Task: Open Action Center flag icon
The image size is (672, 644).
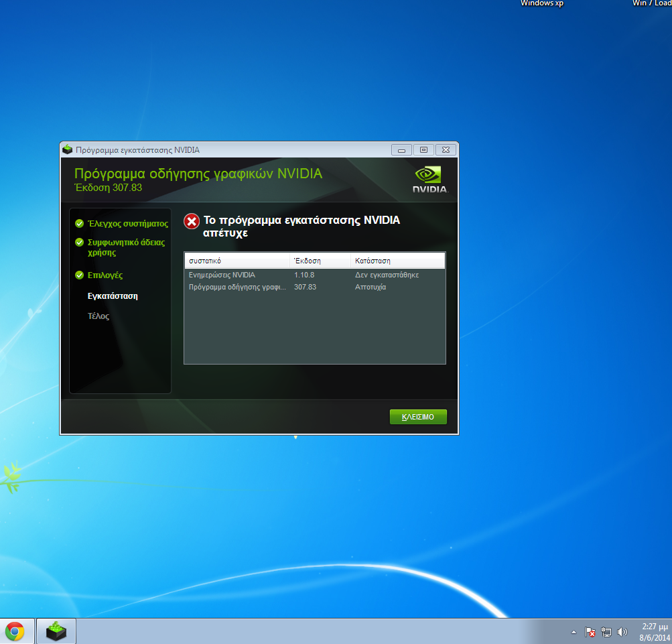Action: tap(590, 632)
